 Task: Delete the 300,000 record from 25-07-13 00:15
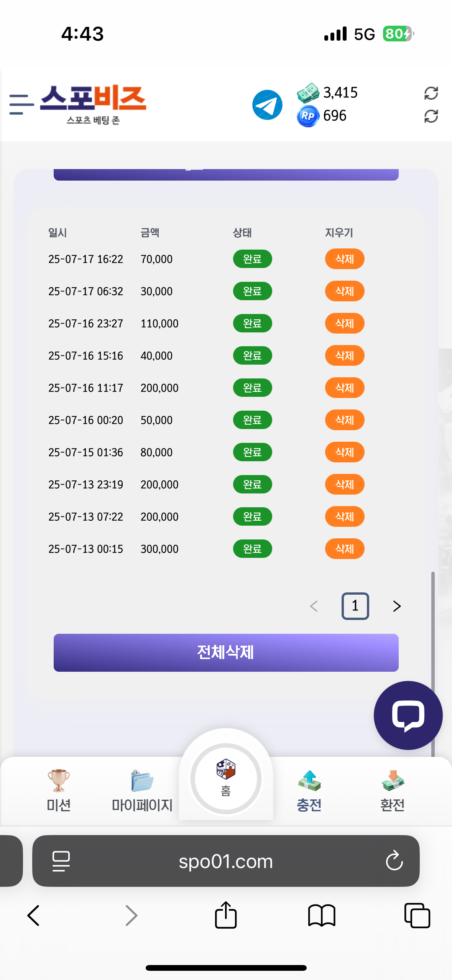coord(345,549)
